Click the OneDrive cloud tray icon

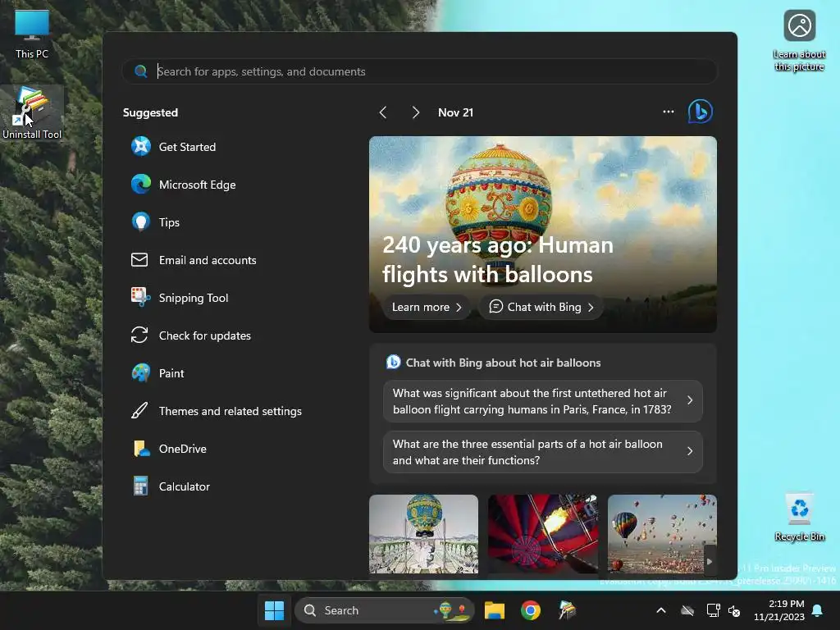(x=687, y=610)
